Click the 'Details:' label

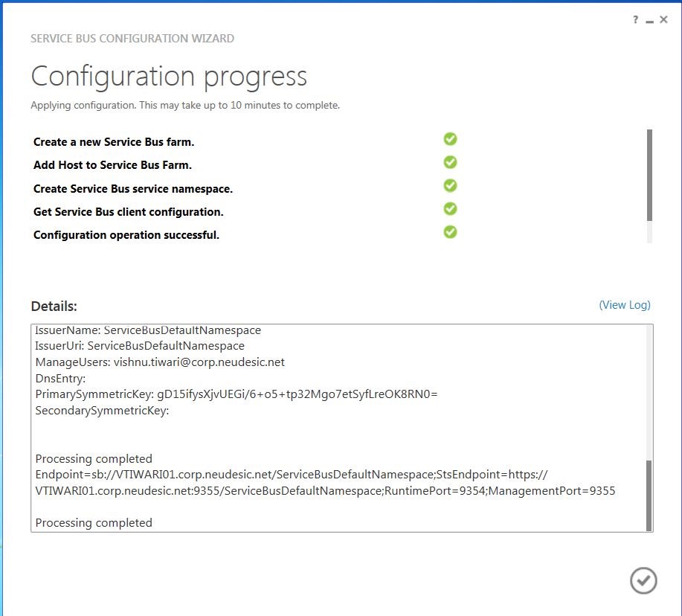click(54, 307)
